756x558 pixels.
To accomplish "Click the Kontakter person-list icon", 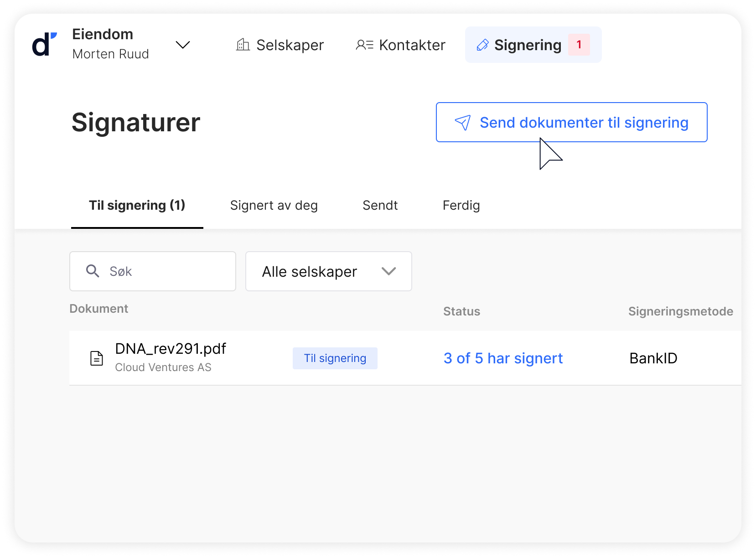I will tap(365, 45).
